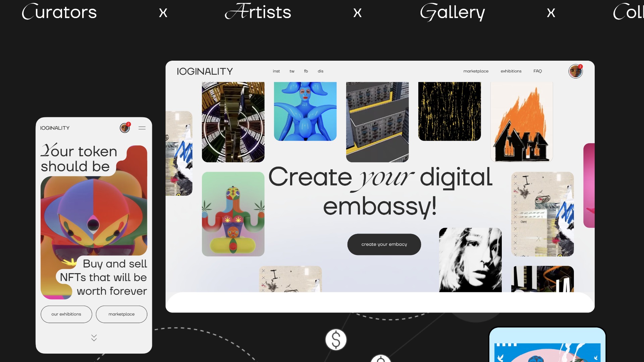
Task: Click the Artists heading text
Action: [258, 12]
